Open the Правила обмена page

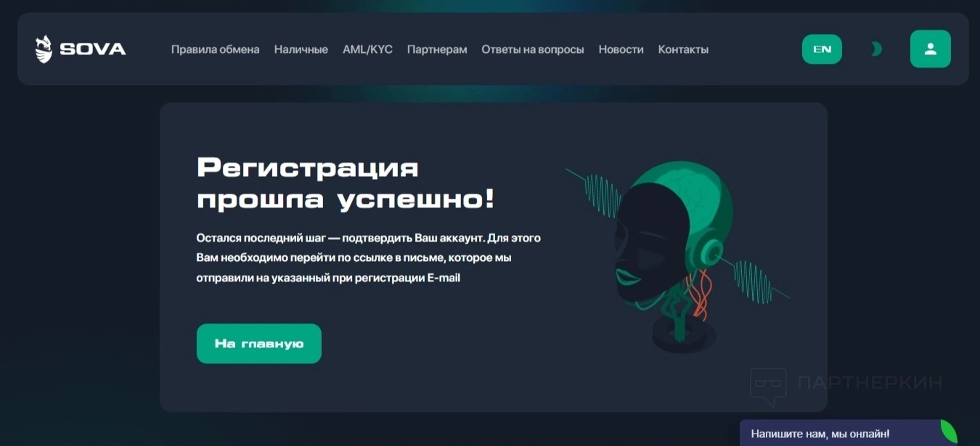(x=215, y=49)
